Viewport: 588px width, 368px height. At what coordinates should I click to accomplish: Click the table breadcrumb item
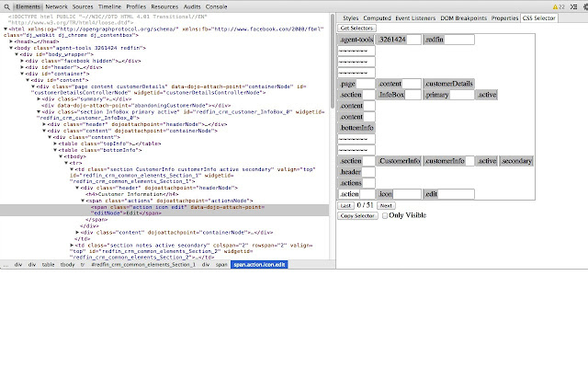48,265
